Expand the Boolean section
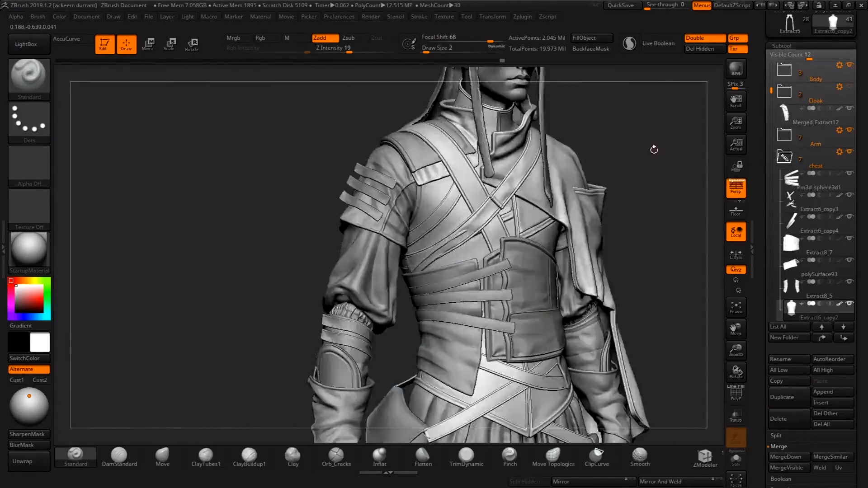This screenshot has height=488, width=868. click(781, 479)
